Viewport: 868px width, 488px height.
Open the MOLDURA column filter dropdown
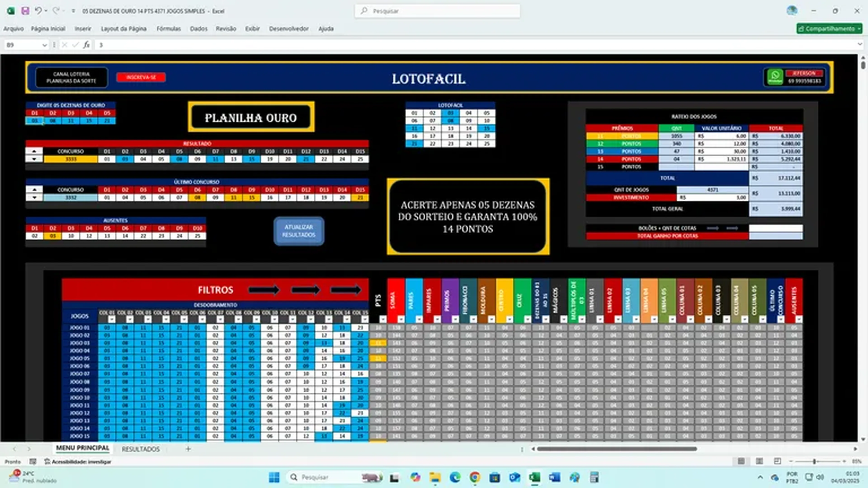[x=491, y=319]
